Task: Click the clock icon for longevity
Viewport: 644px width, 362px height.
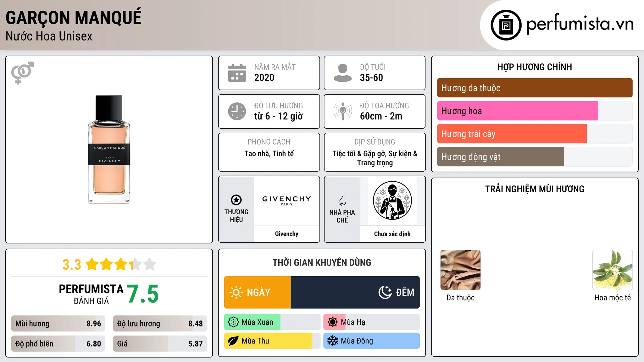Action: click(237, 111)
